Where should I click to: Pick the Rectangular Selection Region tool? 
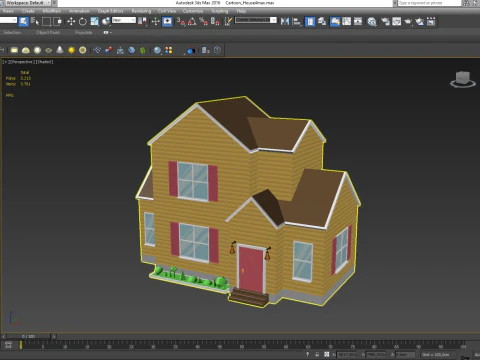coord(46,22)
